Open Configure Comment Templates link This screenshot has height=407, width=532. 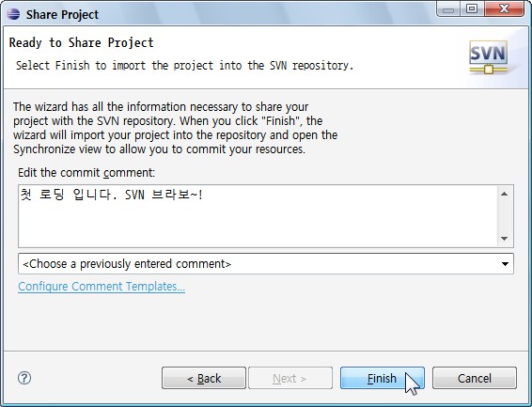tap(102, 287)
